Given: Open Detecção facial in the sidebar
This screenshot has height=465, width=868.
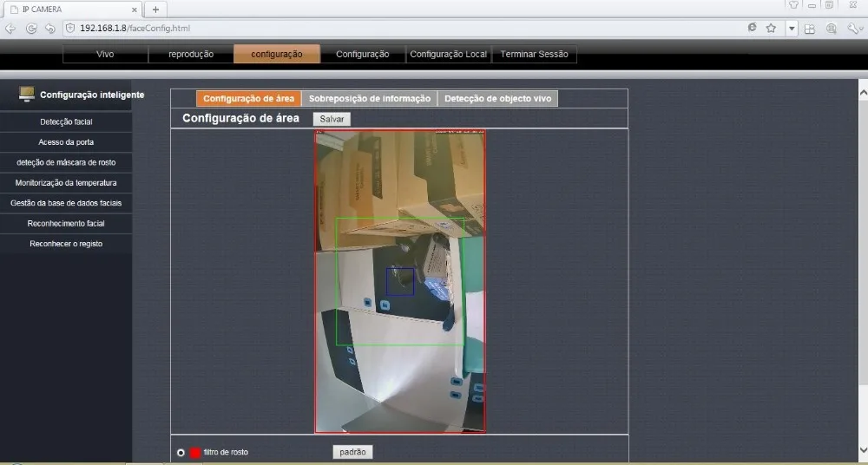Looking at the screenshot, I should point(66,121).
